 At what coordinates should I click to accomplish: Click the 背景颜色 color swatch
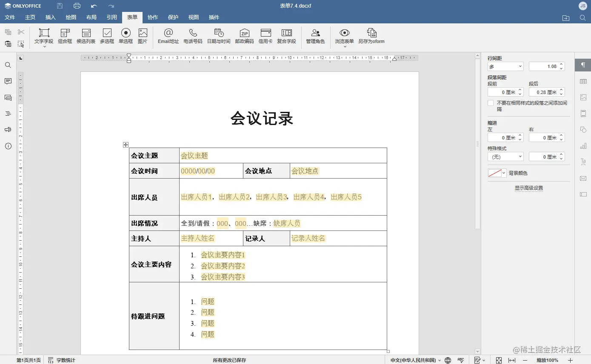coord(495,173)
